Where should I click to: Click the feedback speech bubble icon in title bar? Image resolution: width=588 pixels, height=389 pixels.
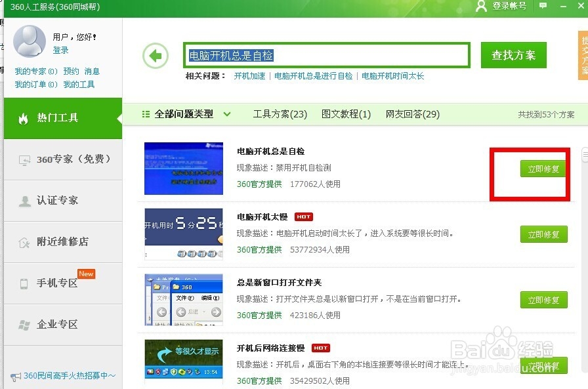(x=543, y=6)
